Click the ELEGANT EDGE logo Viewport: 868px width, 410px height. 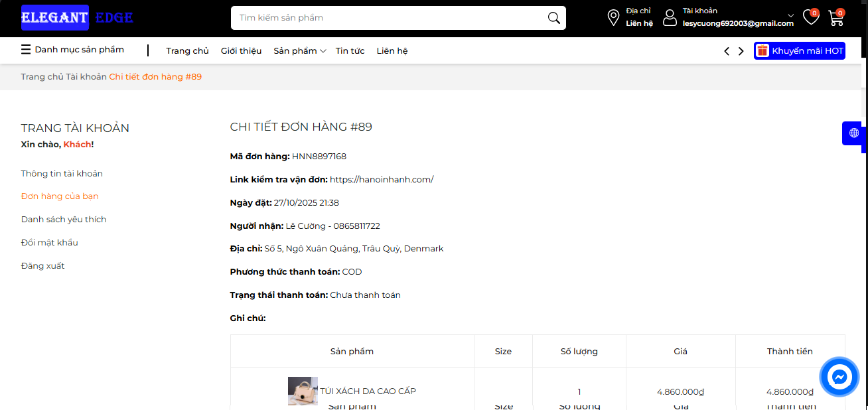pyautogui.click(x=77, y=18)
